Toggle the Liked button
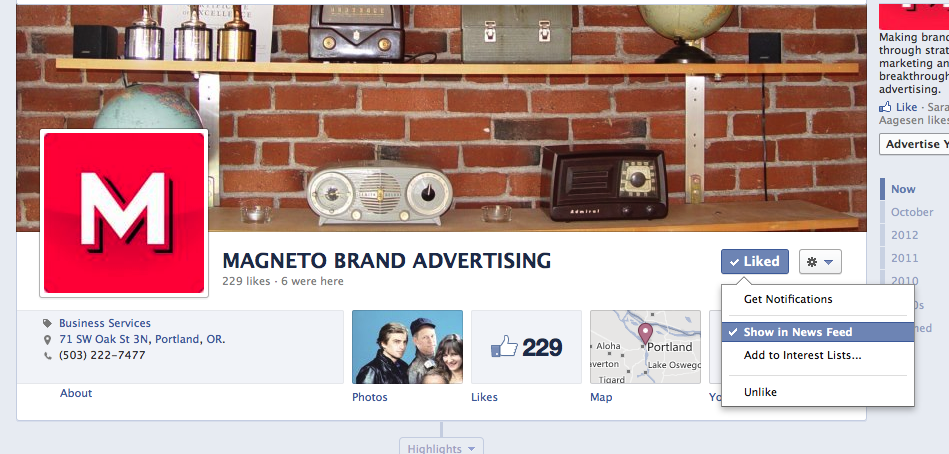 [755, 262]
